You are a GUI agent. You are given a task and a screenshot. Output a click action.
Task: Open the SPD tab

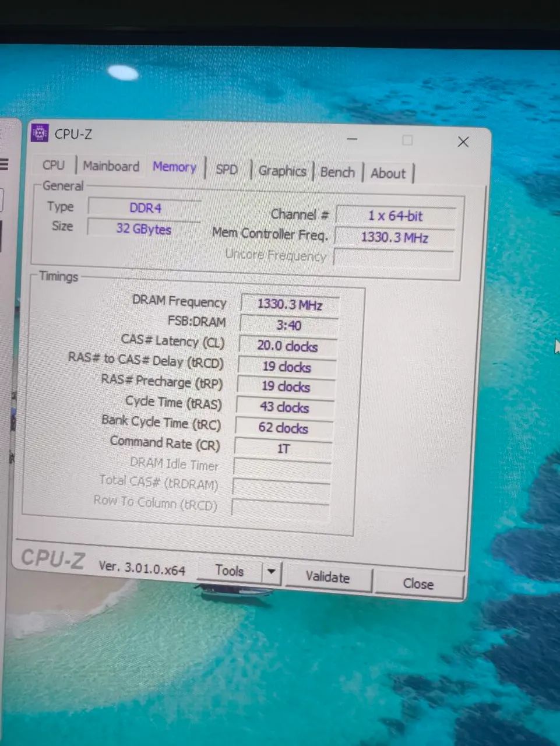pyautogui.click(x=227, y=170)
